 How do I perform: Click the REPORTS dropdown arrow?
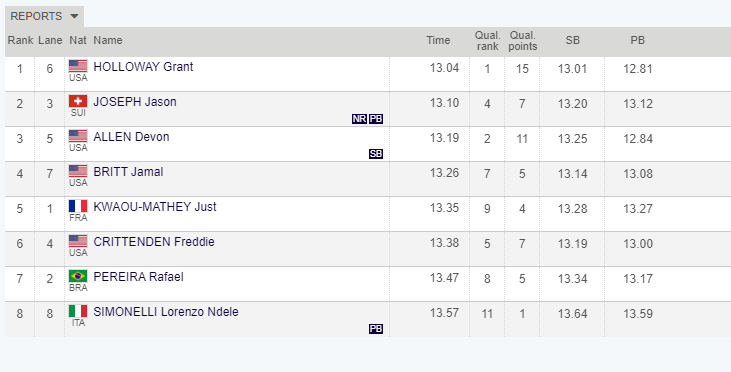[x=74, y=16]
